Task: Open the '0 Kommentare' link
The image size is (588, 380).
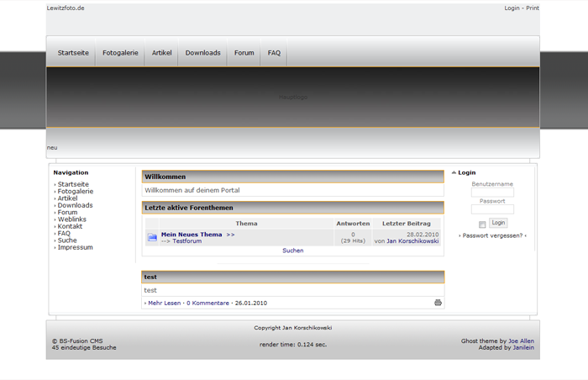Action: point(207,303)
